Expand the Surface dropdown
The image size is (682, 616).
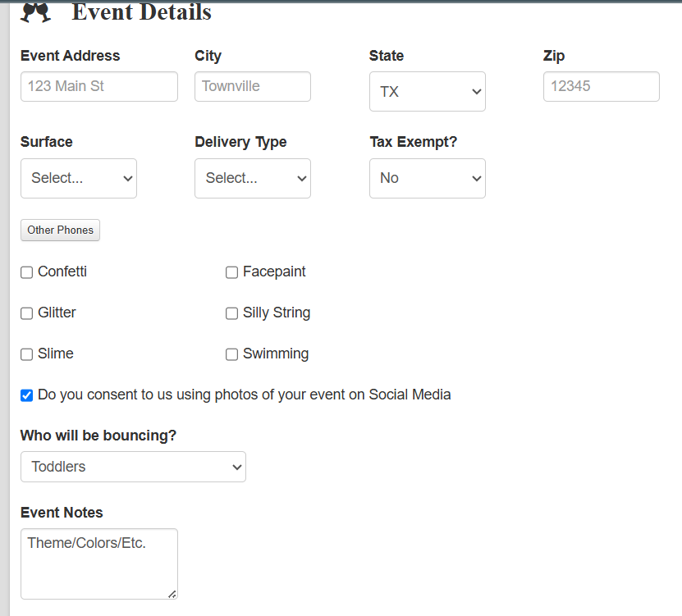tap(79, 178)
